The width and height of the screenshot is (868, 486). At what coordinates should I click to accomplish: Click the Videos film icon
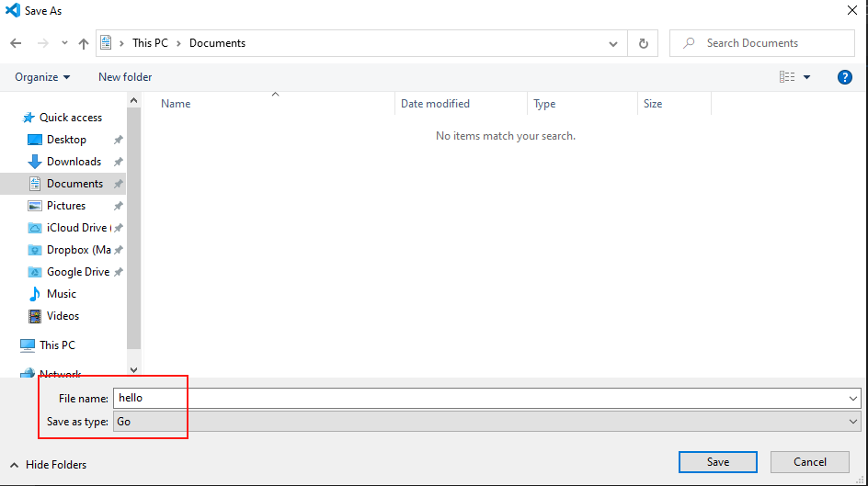(34, 316)
